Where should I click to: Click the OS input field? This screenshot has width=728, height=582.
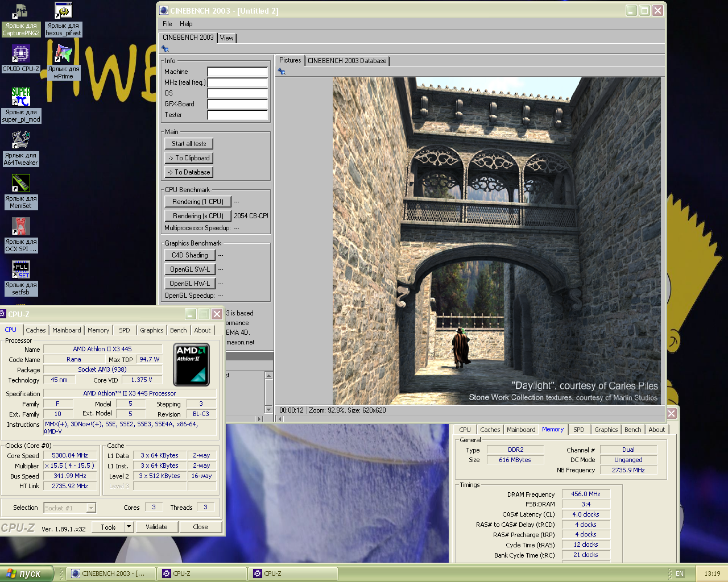point(238,93)
